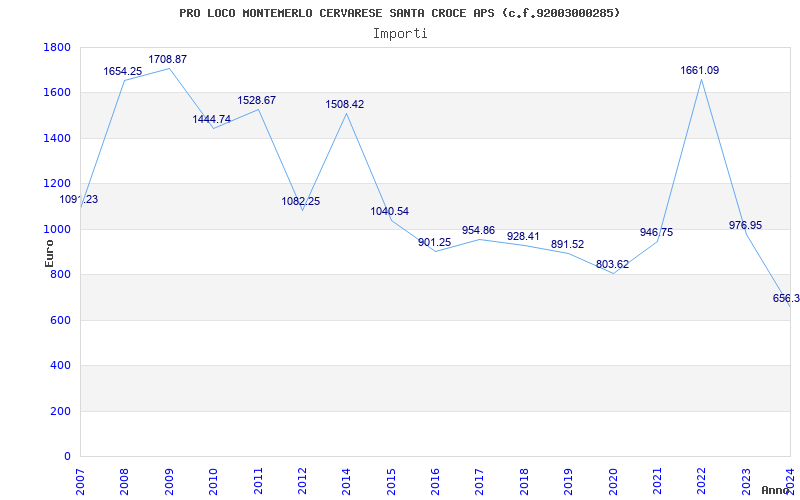Click the 1400 y-axis tick label
The width and height of the screenshot is (800, 500).
[57, 138]
